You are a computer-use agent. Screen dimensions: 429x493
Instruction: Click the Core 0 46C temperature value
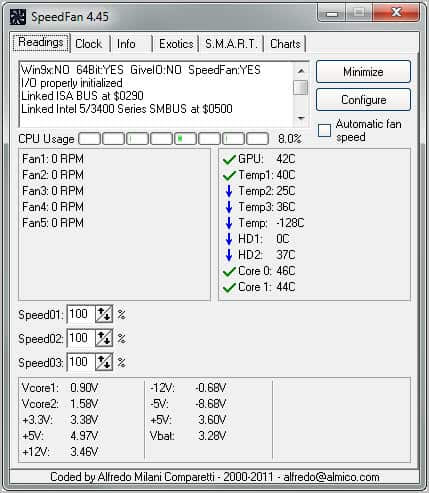(286, 271)
